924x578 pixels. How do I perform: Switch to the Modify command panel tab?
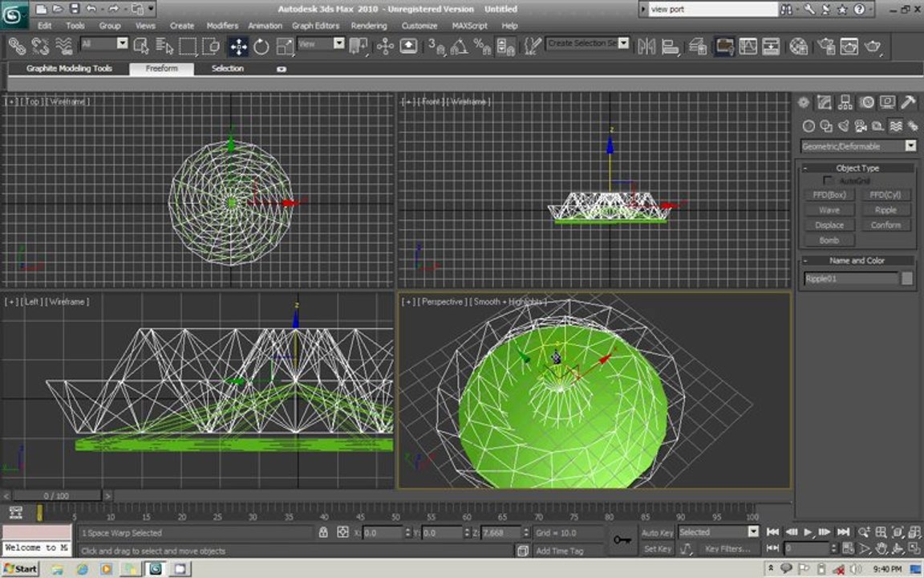tap(824, 103)
